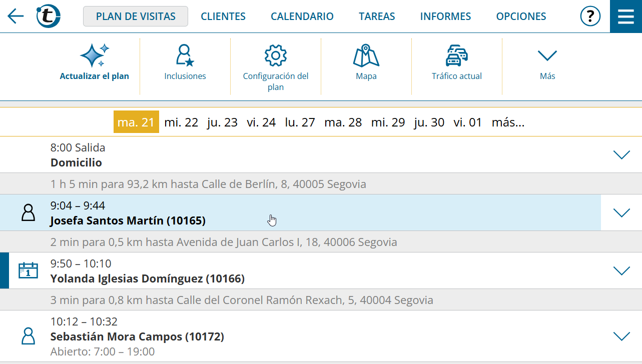This screenshot has width=642, height=364.
Task: Expand Yolanda Iglesias Domínguez appointment details
Action: click(621, 271)
